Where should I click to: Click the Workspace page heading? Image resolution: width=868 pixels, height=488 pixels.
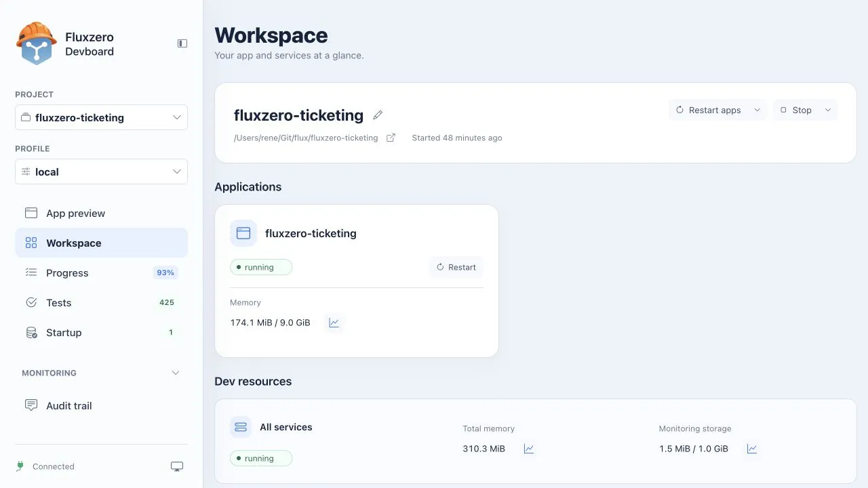pyautogui.click(x=271, y=35)
